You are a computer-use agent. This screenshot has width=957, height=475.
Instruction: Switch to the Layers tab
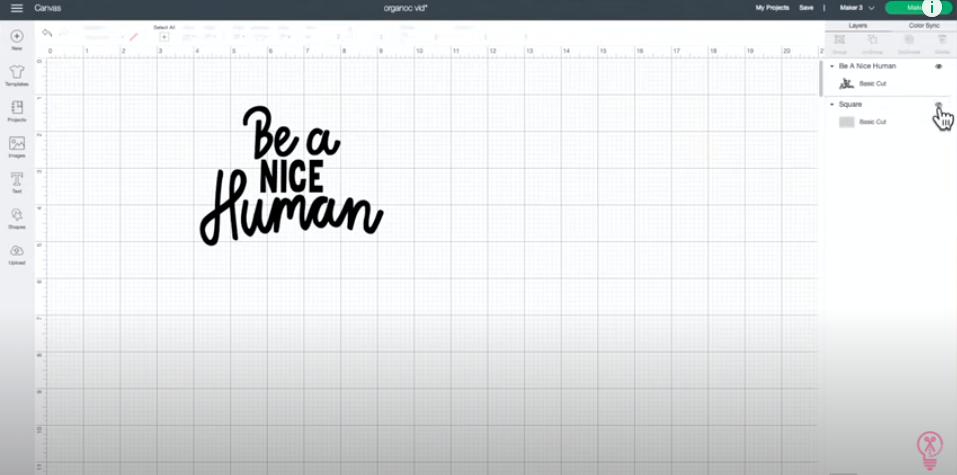858,26
